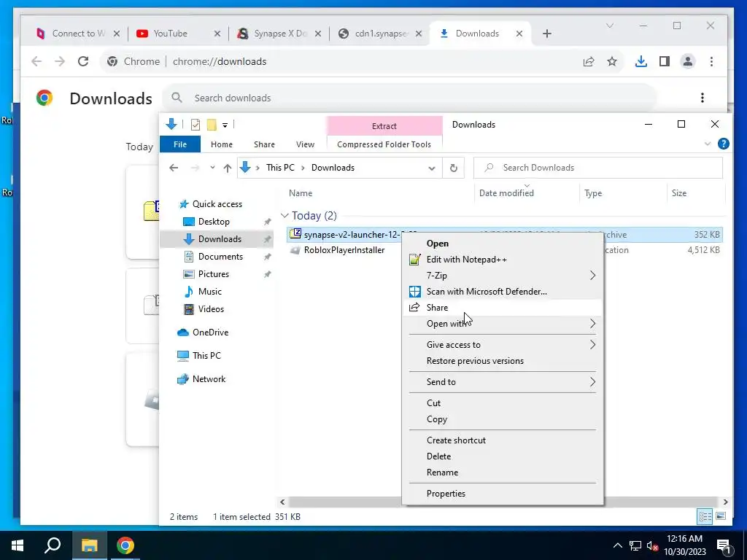Open the Explorer help icon
Viewport: 747px width, 560px height.
723,144
